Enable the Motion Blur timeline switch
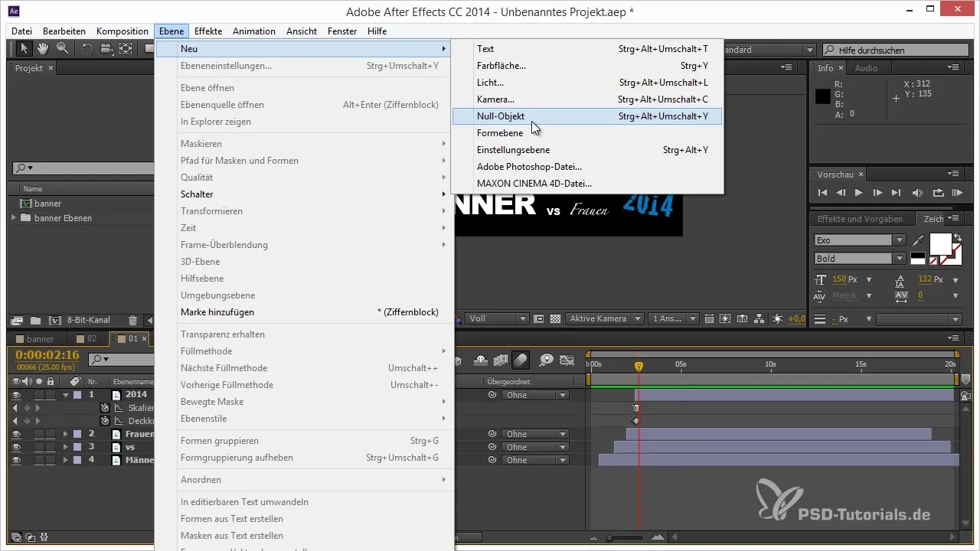Viewport: 980px width, 551px height. (521, 360)
